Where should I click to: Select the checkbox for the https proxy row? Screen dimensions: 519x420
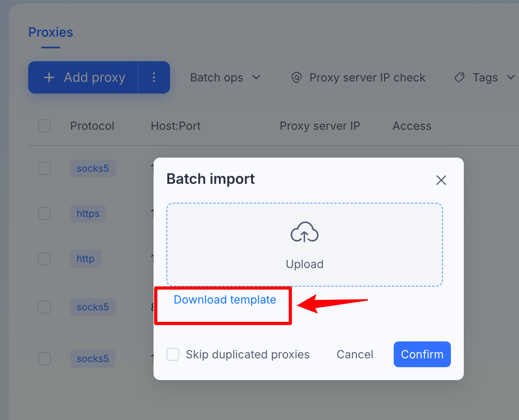[44, 214]
